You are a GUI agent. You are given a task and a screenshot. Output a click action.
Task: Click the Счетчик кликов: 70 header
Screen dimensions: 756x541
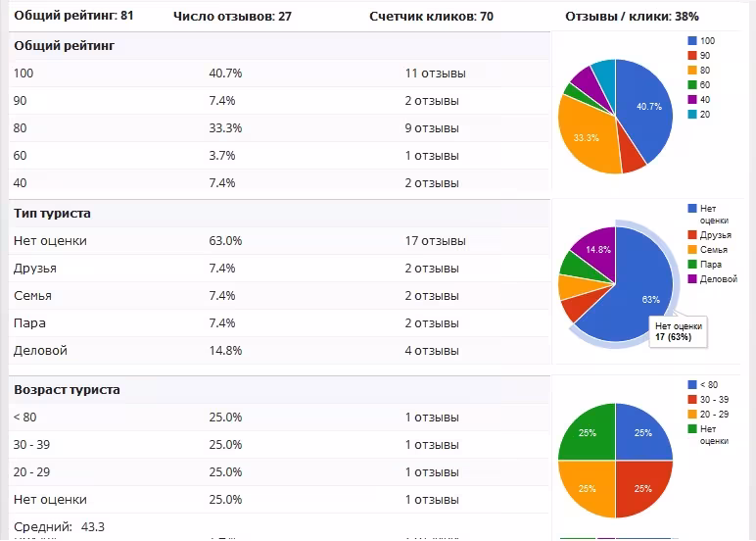point(431,16)
